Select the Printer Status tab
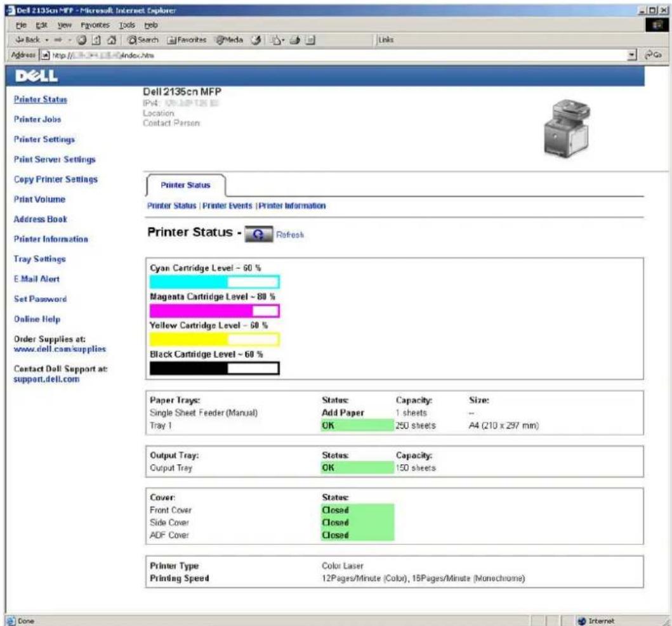Image resolution: width=672 pixels, height=626 pixels. 185,185
